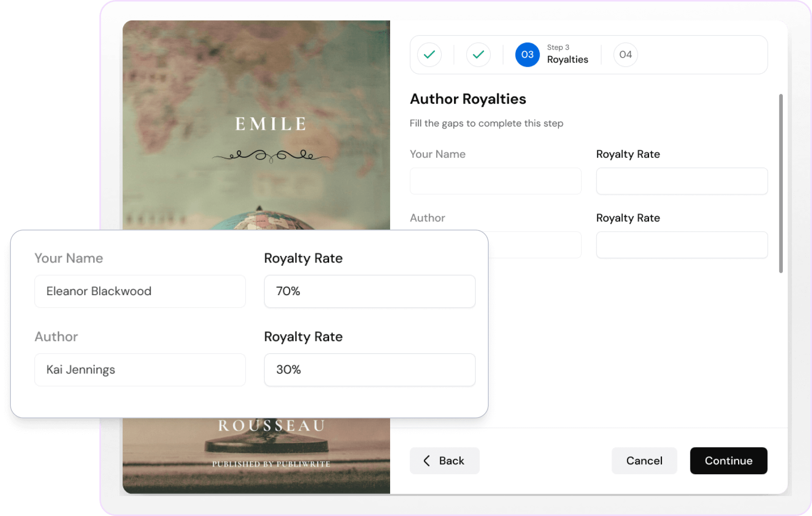
Task: Click the Author Royalties heading
Action: [468, 99]
